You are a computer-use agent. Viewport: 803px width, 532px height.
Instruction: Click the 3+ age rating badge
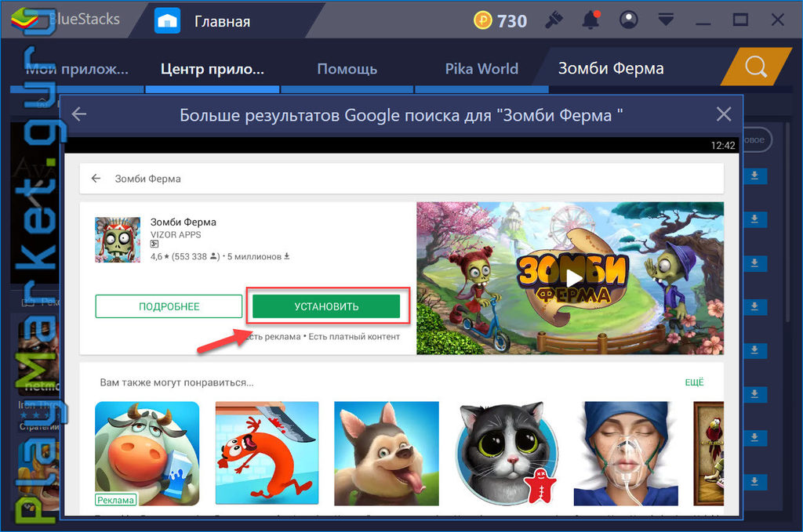tap(154, 244)
